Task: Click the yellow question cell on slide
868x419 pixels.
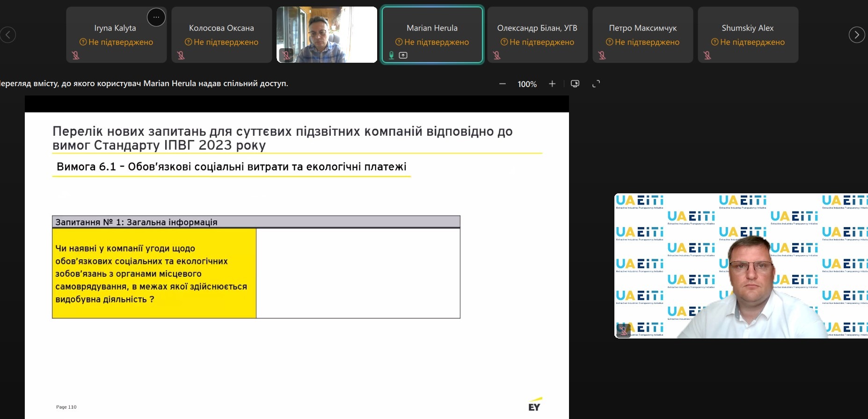Action: coord(154,273)
